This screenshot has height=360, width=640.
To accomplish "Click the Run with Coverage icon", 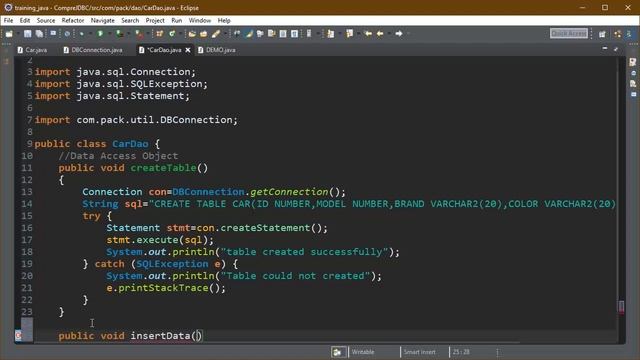I will pyautogui.click(x=119, y=33).
